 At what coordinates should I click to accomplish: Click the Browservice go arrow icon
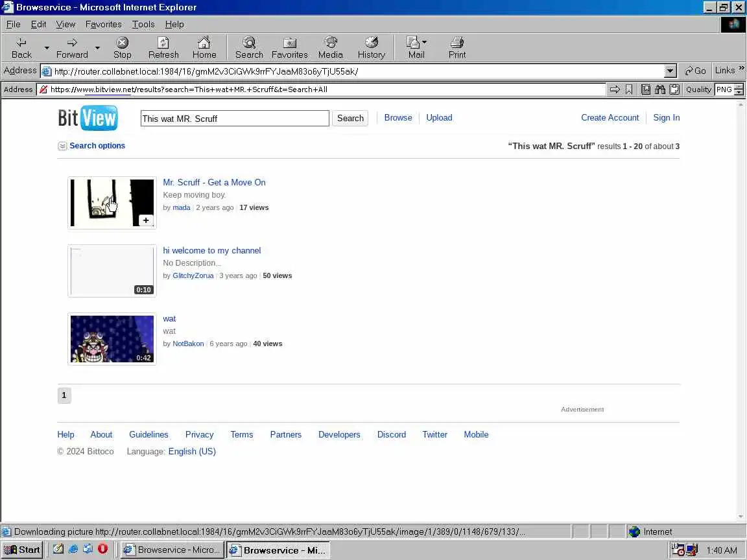pyautogui.click(x=615, y=89)
